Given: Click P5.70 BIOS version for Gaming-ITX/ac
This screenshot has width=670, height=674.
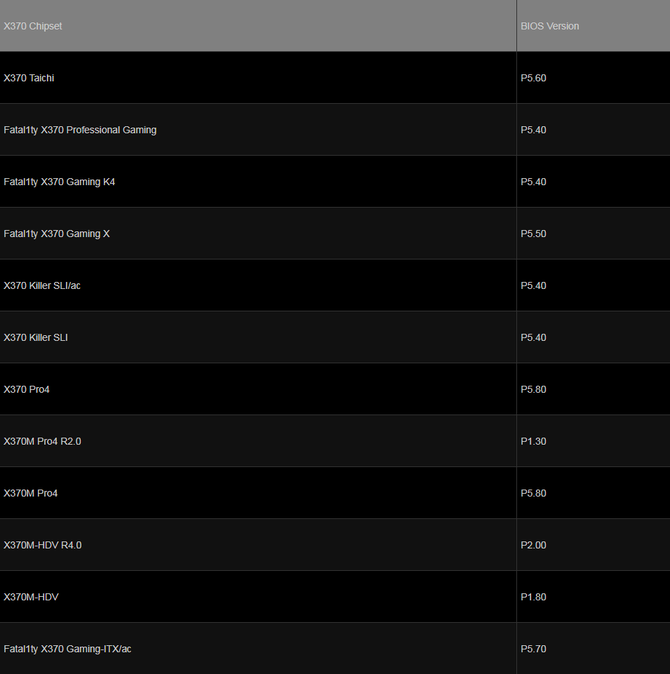Looking at the screenshot, I should 533,649.
